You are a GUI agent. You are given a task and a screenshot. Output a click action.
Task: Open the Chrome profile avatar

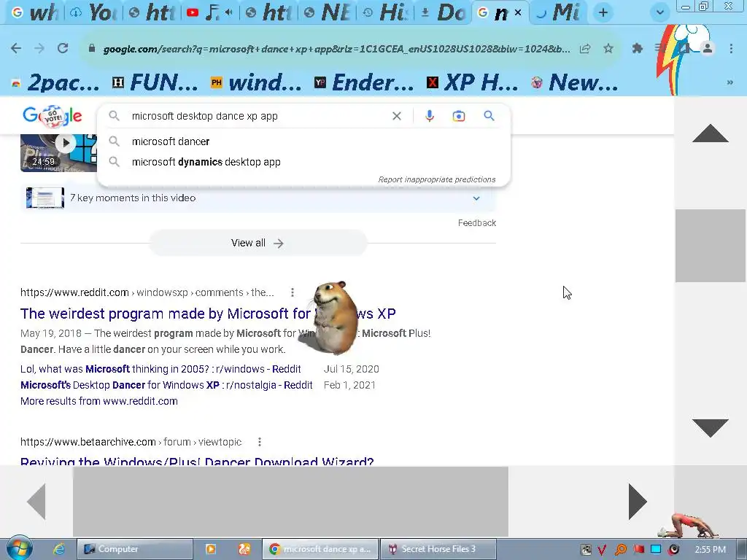click(708, 49)
